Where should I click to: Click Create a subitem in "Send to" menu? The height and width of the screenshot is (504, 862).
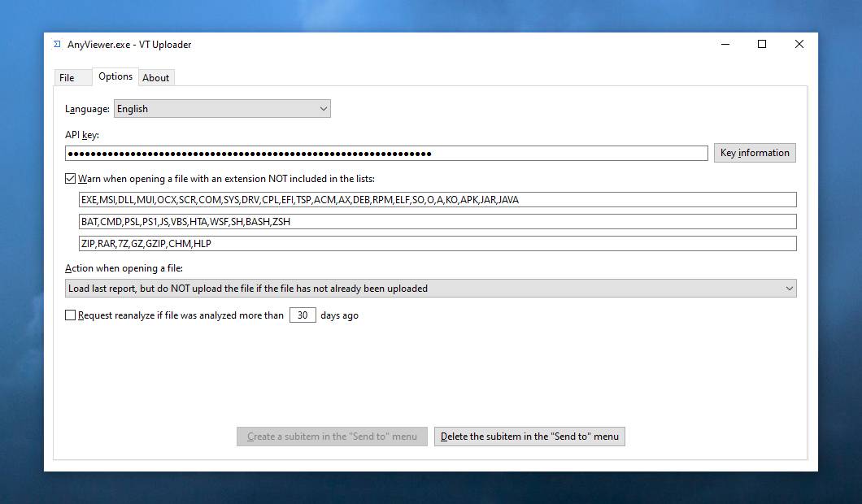[x=332, y=437]
